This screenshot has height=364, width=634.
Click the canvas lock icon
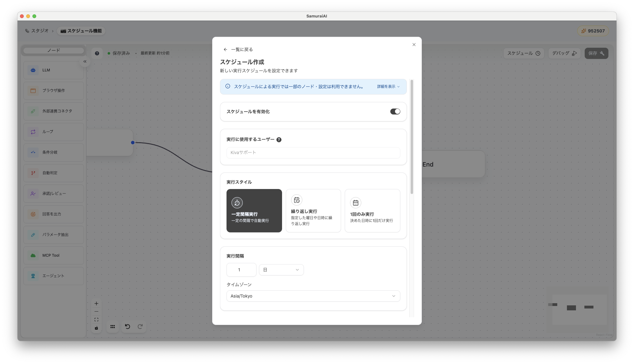tap(96, 328)
